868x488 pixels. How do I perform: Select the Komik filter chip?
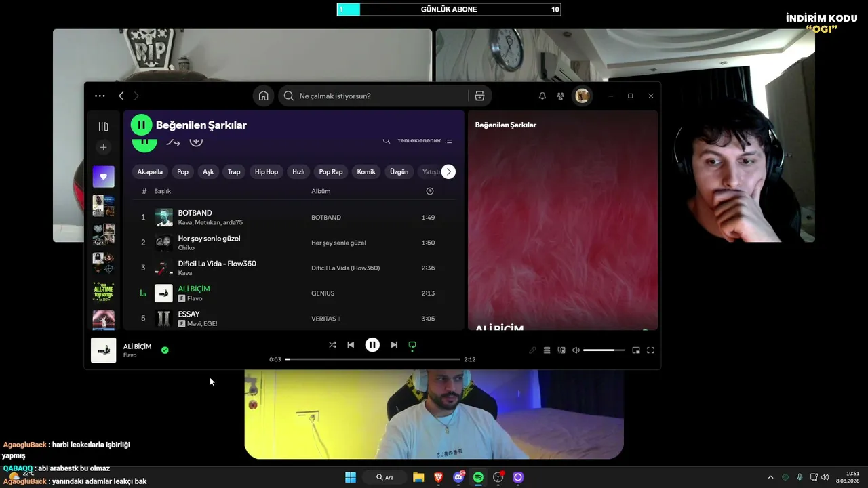(366, 171)
